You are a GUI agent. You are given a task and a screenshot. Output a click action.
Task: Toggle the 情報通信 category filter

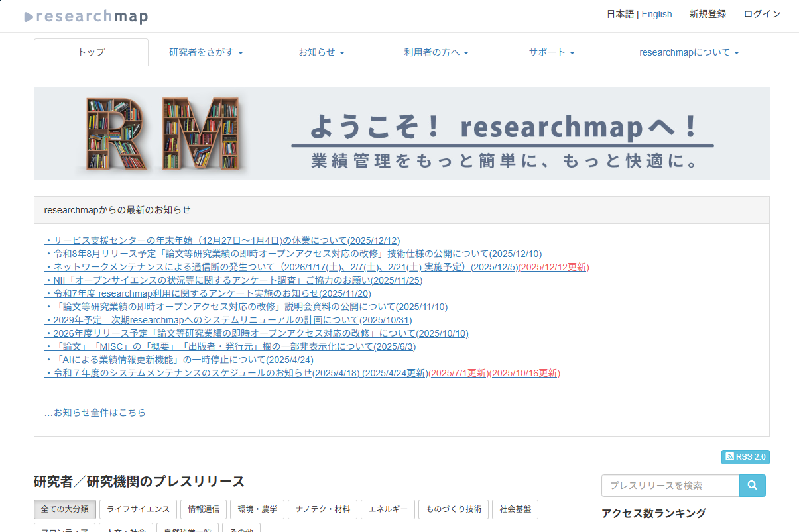tap(204, 509)
